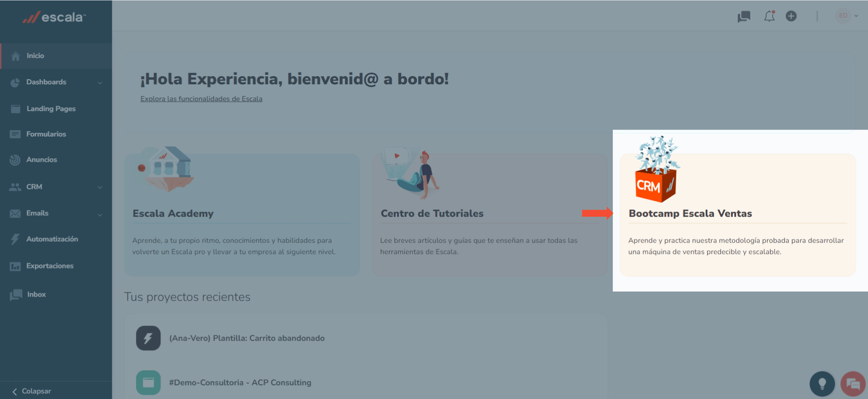Click the Centro de Tutoriales illustration

point(411,174)
